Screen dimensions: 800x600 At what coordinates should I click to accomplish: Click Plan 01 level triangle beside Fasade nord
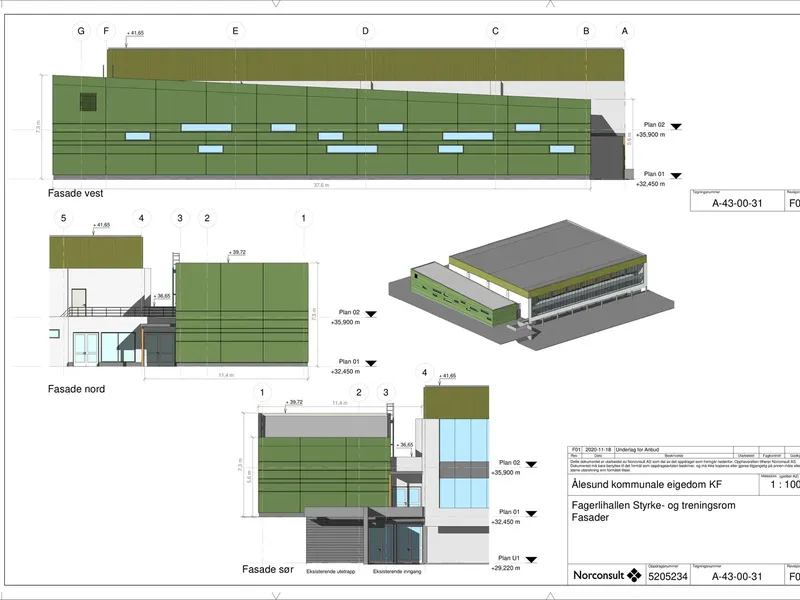point(371,363)
